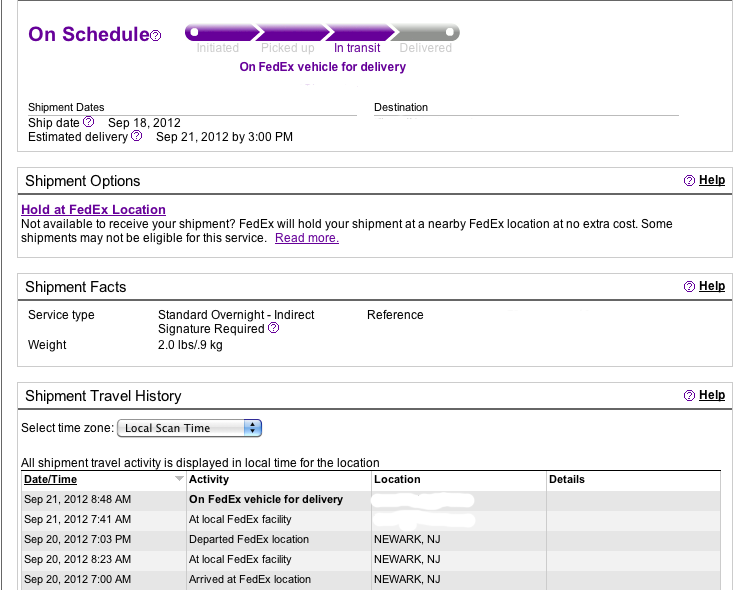Image resolution: width=745 pixels, height=590 pixels.
Task: Click the On Schedule status heading
Action: pos(89,34)
